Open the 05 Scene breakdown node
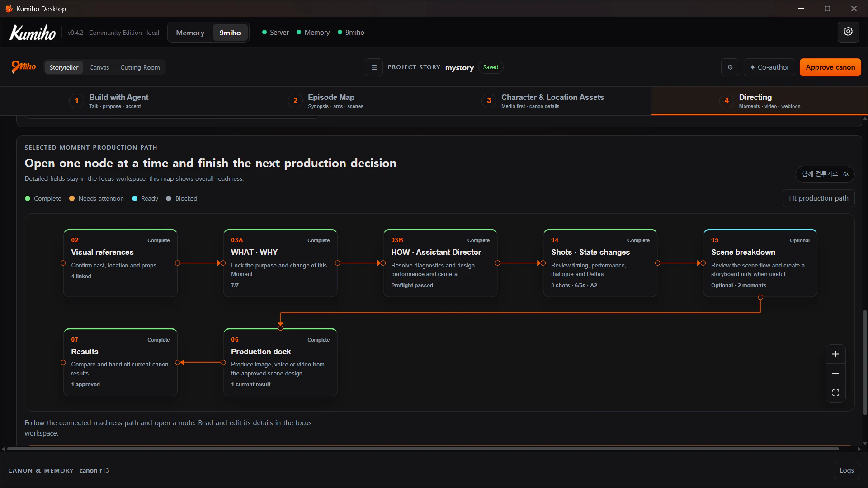This screenshot has width=868, height=488. (x=760, y=263)
